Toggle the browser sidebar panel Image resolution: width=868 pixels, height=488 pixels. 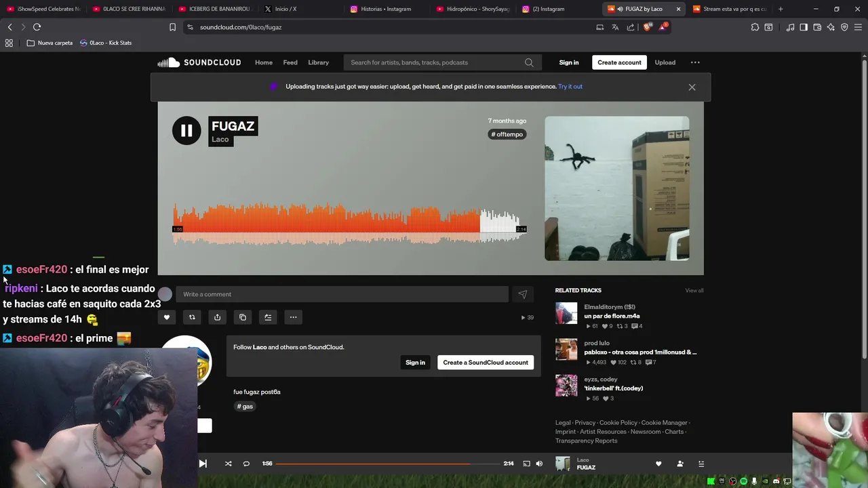click(804, 27)
